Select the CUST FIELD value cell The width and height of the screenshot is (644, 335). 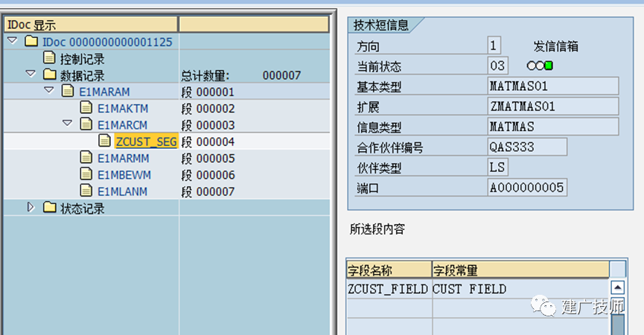click(521, 289)
